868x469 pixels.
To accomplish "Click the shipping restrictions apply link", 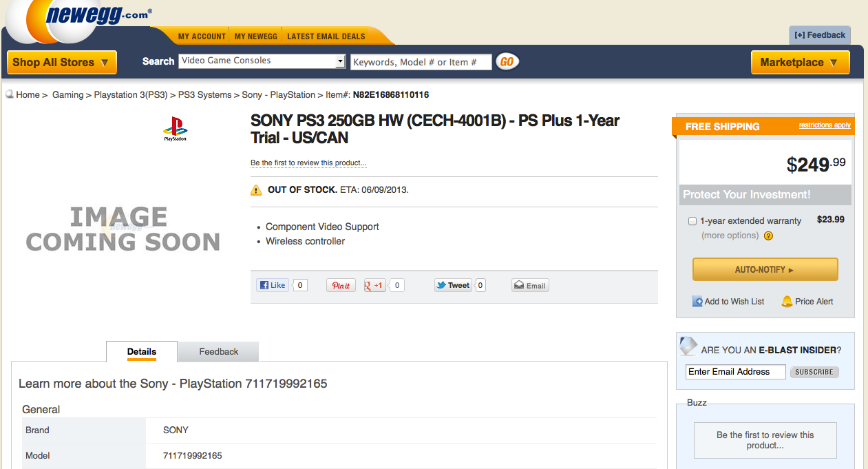I will pos(825,125).
